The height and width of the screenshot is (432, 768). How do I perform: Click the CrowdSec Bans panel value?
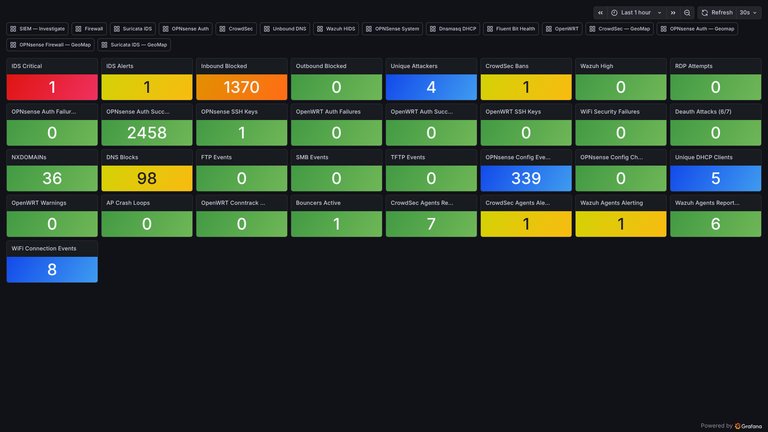point(526,87)
